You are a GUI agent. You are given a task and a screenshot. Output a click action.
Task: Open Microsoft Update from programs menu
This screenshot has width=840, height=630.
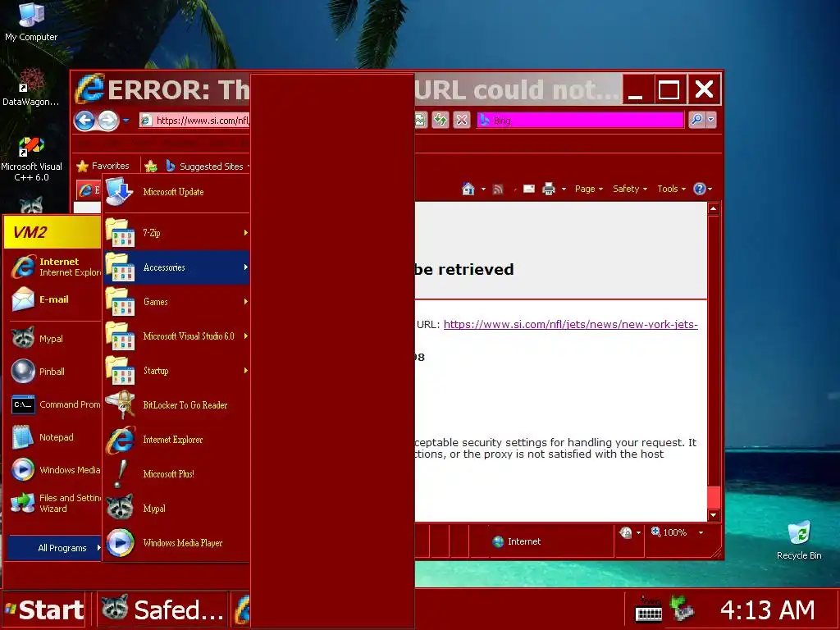177,192
